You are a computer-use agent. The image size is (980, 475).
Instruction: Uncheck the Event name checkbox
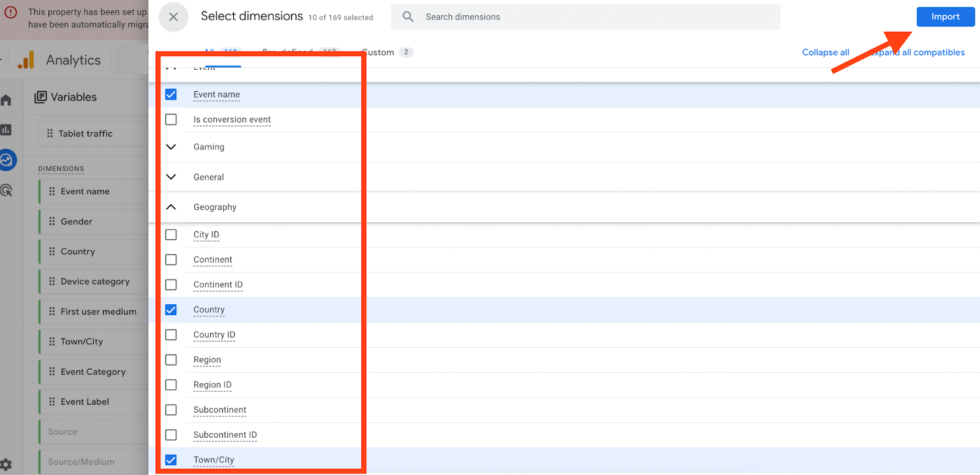pyautogui.click(x=171, y=94)
